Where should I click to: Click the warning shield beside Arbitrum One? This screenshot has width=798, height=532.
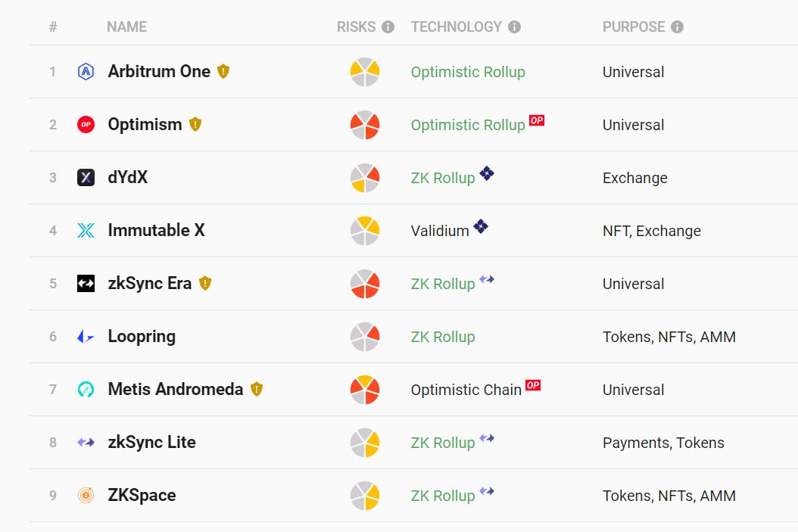(x=223, y=71)
